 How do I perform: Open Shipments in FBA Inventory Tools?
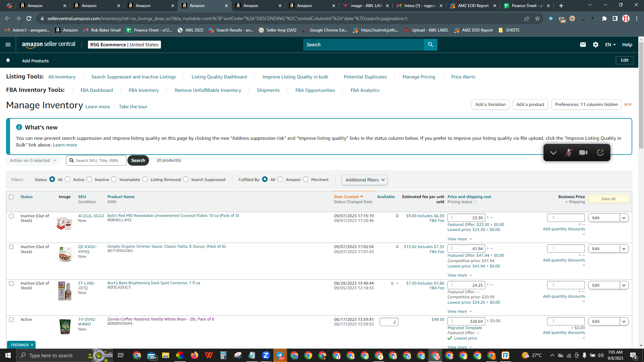click(x=268, y=90)
